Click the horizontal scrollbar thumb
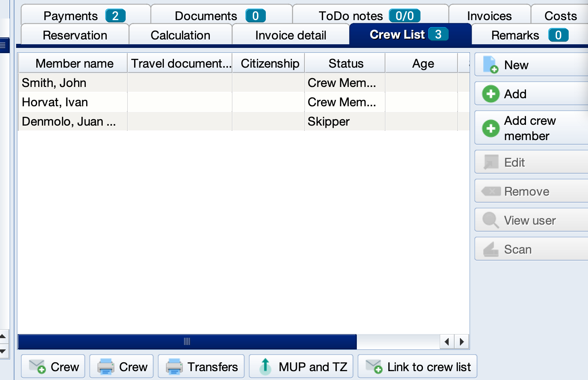588x380 pixels. tap(187, 342)
